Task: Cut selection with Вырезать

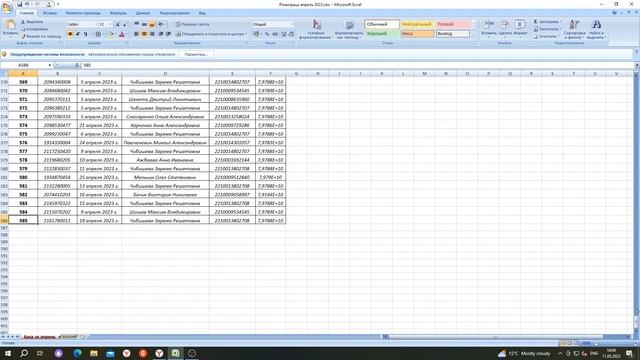Action: click(32, 22)
